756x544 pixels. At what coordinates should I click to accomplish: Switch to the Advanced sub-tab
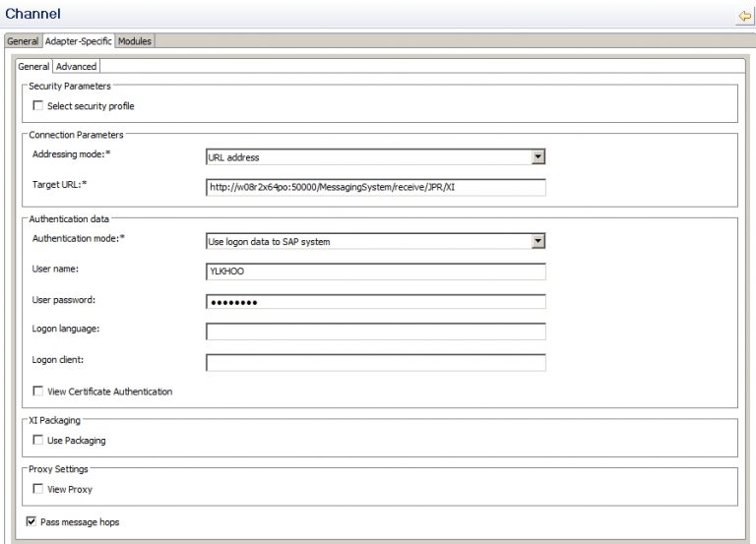[x=76, y=67]
